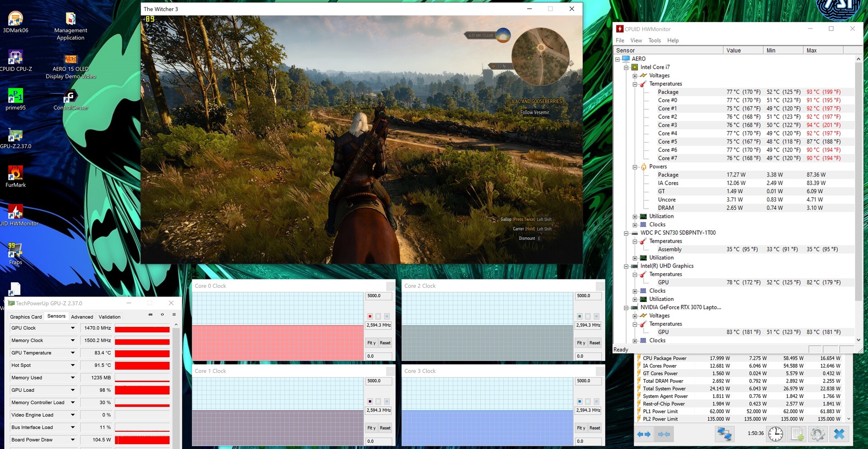
Task: Open ControlCenter desktop shortcut
Action: pos(71,99)
